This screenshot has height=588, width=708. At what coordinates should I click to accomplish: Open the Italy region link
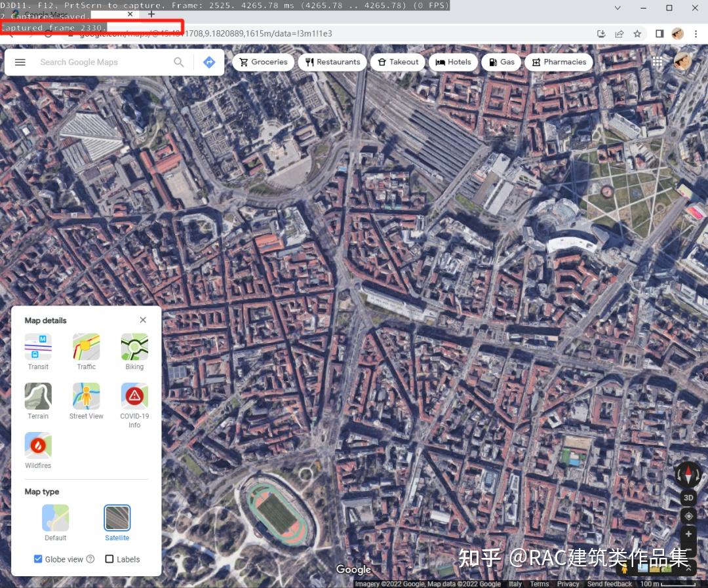click(515, 584)
